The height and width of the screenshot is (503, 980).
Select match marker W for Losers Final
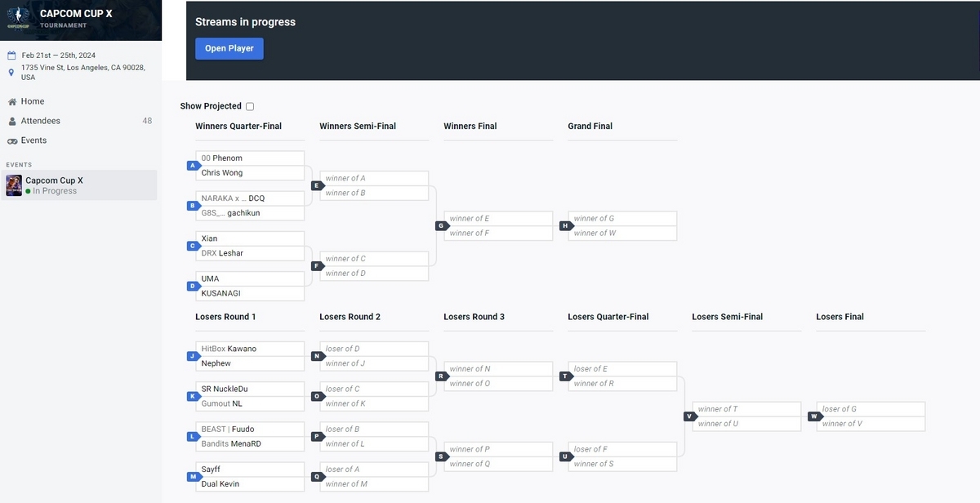[x=813, y=416]
